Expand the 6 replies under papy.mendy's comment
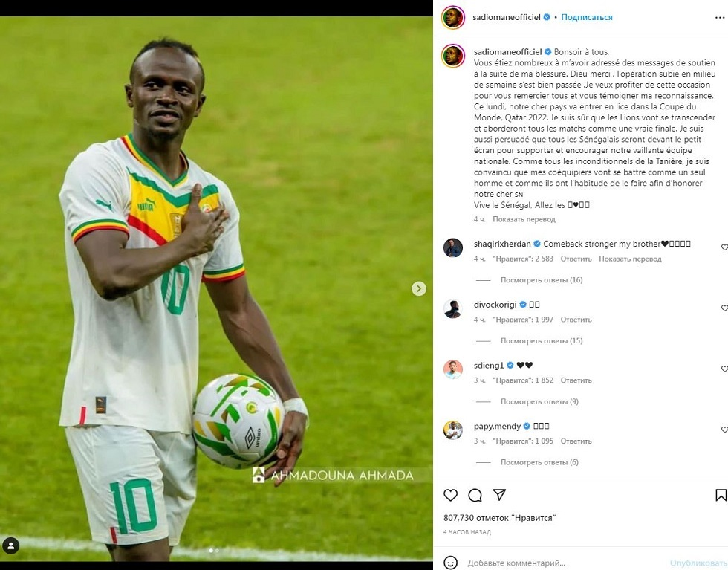This screenshot has width=728, height=570. (x=539, y=462)
